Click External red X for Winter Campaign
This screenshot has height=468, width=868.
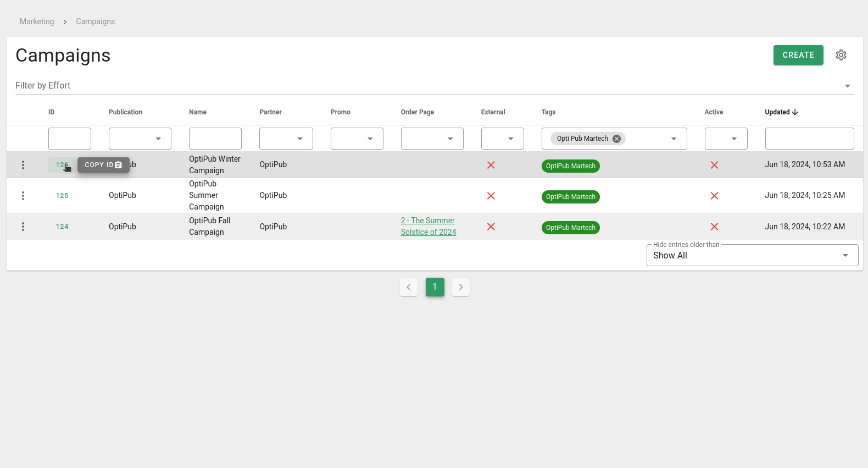pos(491,165)
